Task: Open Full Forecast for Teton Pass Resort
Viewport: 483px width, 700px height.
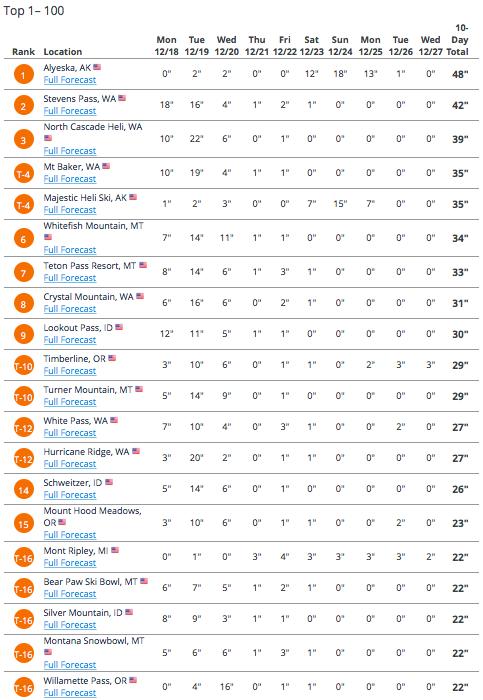Action: (70, 278)
